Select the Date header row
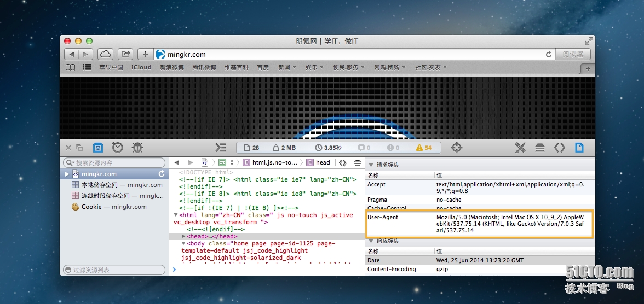644x304 pixels. [x=479, y=260]
